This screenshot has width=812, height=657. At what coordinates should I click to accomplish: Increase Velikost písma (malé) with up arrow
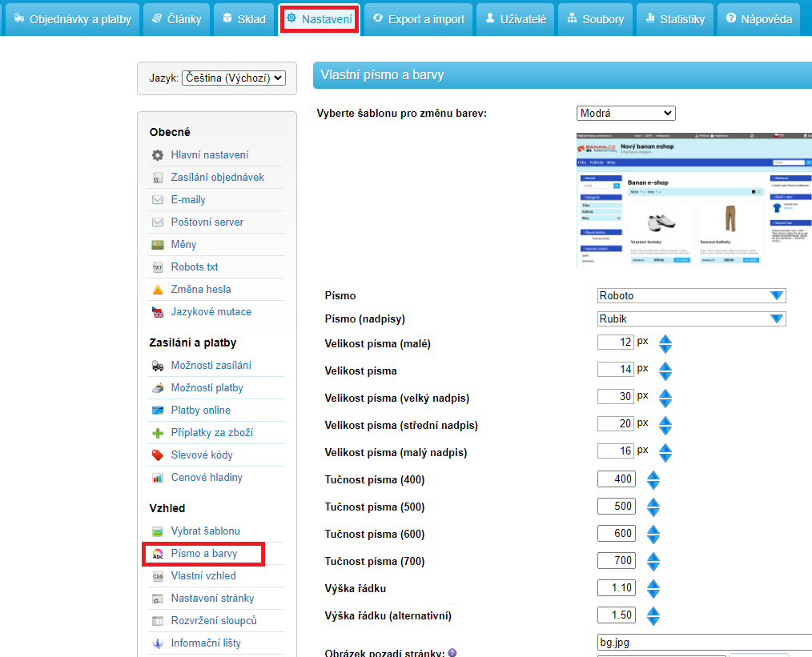click(x=665, y=339)
